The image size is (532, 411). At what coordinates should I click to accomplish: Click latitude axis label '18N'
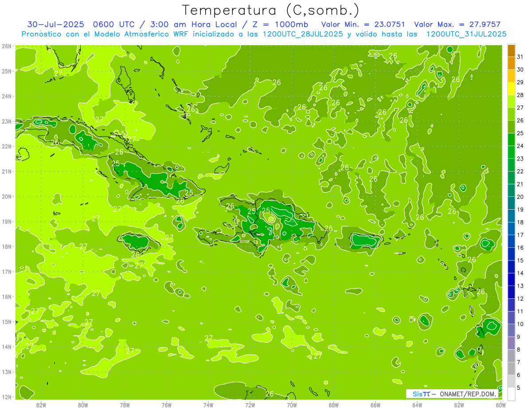[x=6, y=247]
